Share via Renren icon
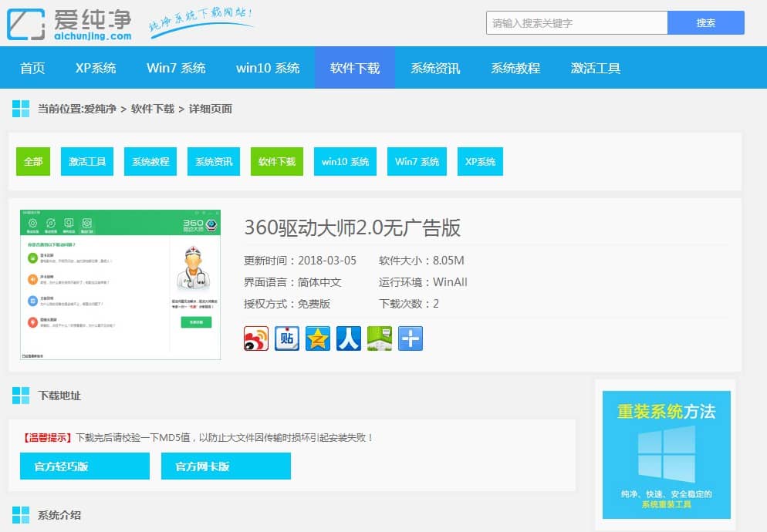 tap(349, 338)
